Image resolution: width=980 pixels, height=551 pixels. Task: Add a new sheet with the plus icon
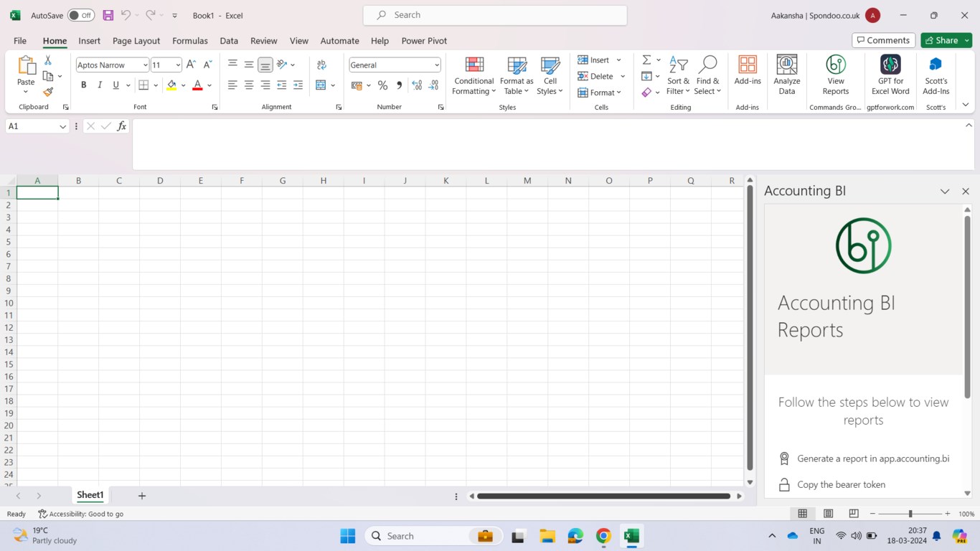click(142, 496)
